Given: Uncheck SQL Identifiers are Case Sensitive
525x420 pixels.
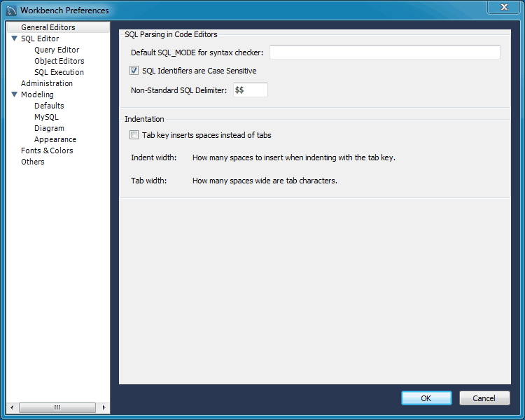Looking at the screenshot, I should coord(134,70).
